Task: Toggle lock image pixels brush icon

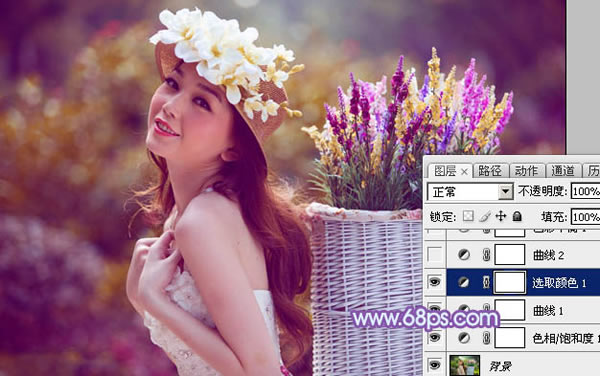Action: tap(485, 216)
